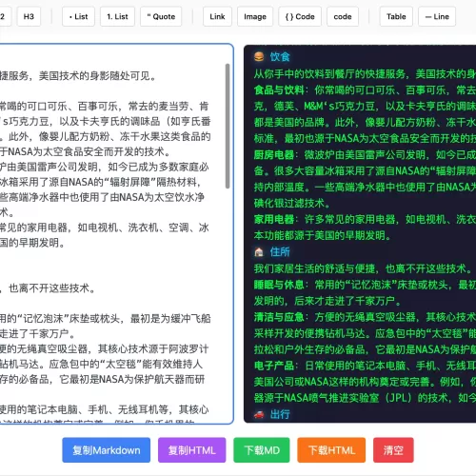Insert an Image
The width and height of the screenshot is (476, 476).
tap(255, 16)
